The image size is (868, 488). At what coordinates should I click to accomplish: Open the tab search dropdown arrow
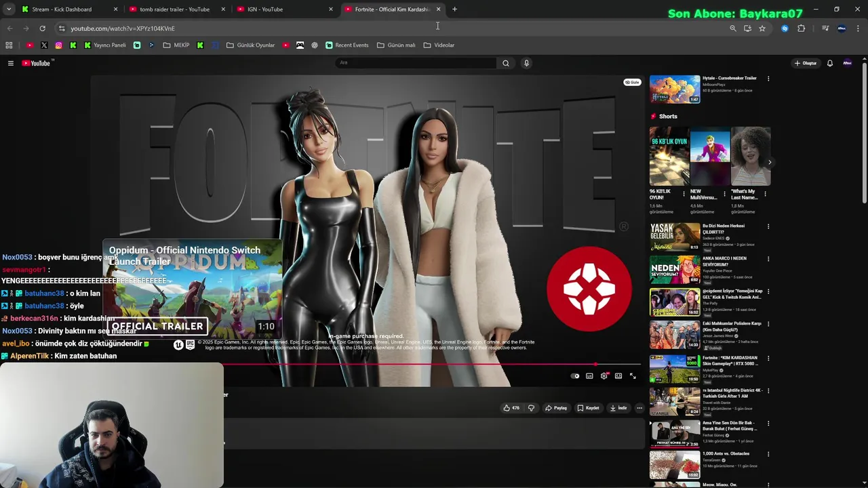(9, 9)
